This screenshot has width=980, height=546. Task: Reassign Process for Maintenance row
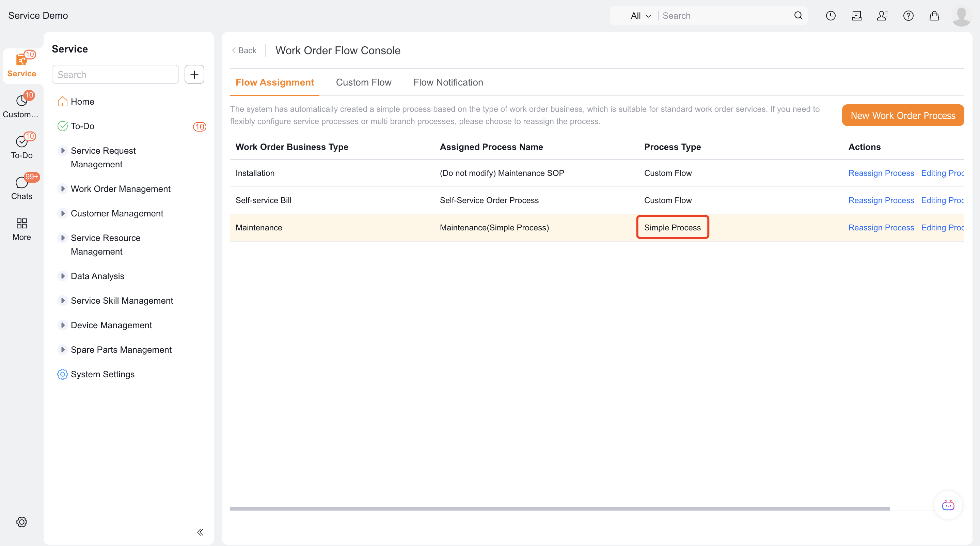point(881,228)
